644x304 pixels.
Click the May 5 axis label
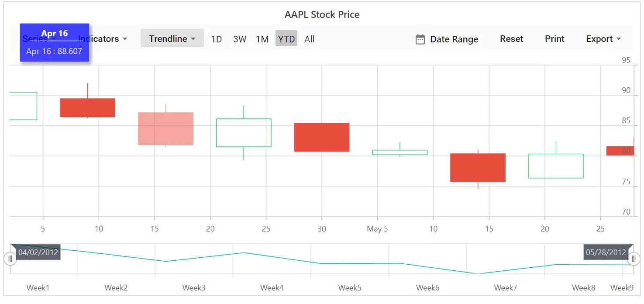pyautogui.click(x=377, y=229)
